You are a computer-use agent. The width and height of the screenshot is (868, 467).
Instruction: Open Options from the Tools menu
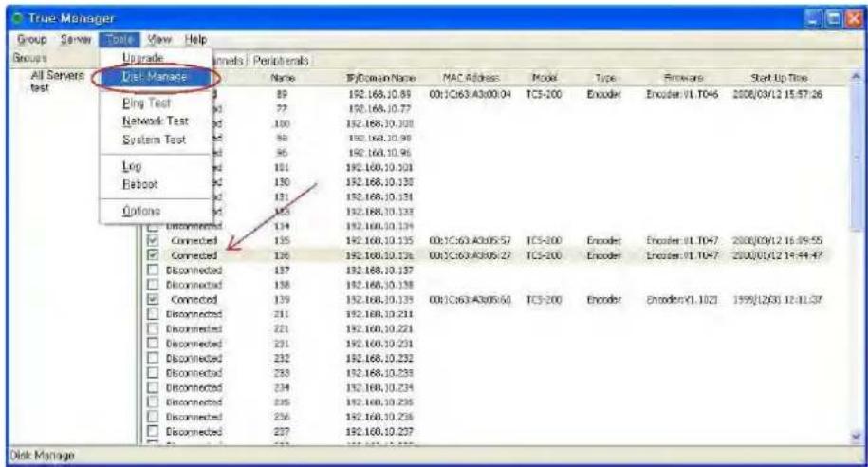[x=141, y=211]
